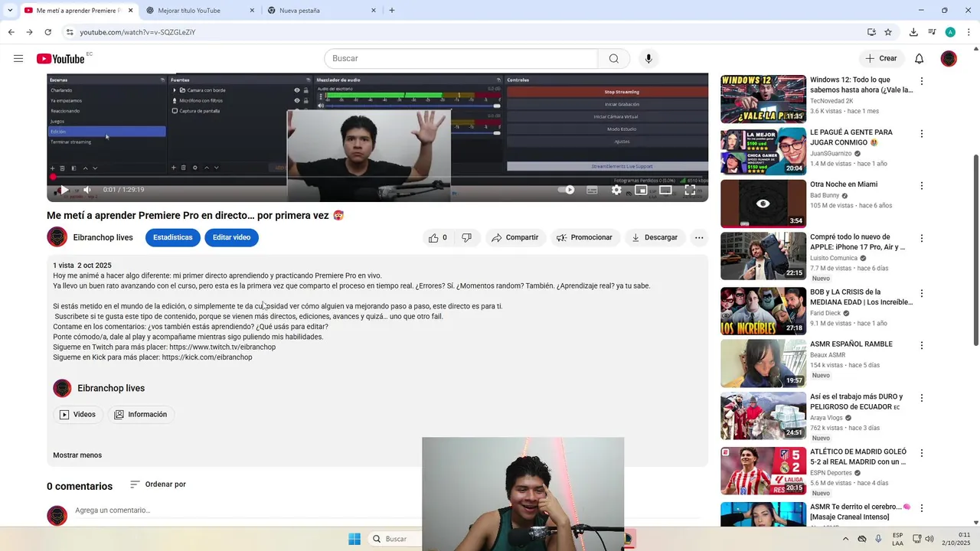The width and height of the screenshot is (980, 551).
Task: Click the YouTube search input field
Action: [461, 59]
